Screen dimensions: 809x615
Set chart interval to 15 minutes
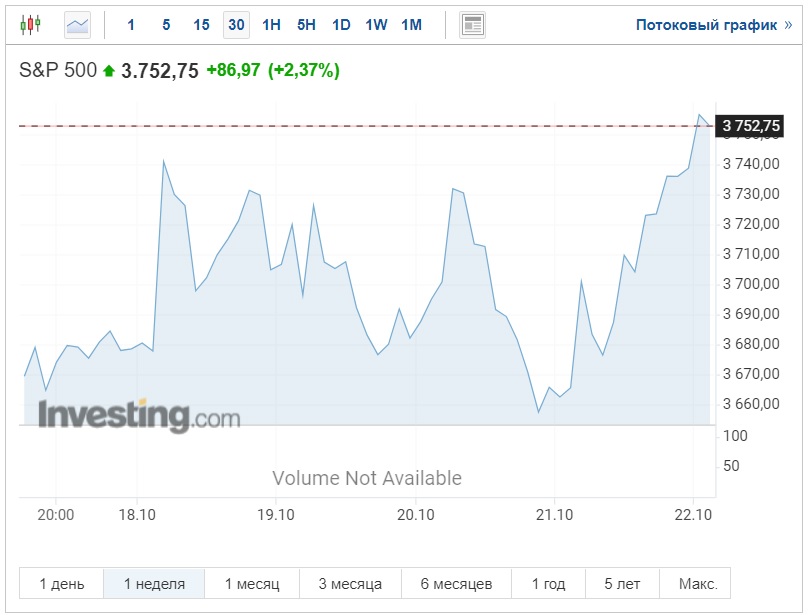[201, 25]
